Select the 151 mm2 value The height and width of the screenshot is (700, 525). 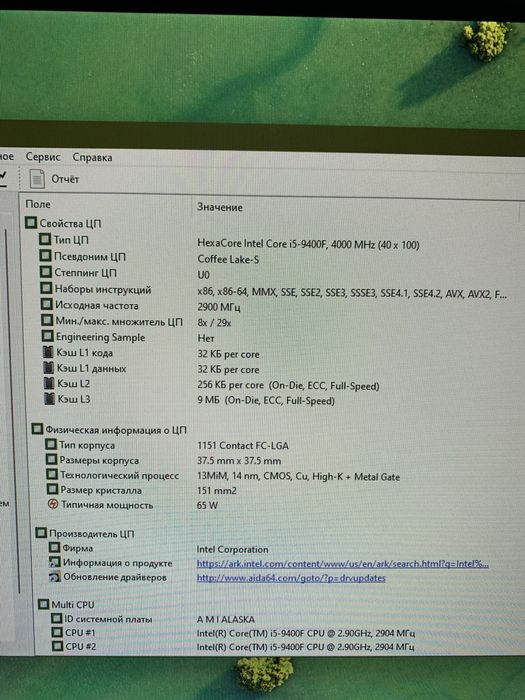[x=217, y=491]
